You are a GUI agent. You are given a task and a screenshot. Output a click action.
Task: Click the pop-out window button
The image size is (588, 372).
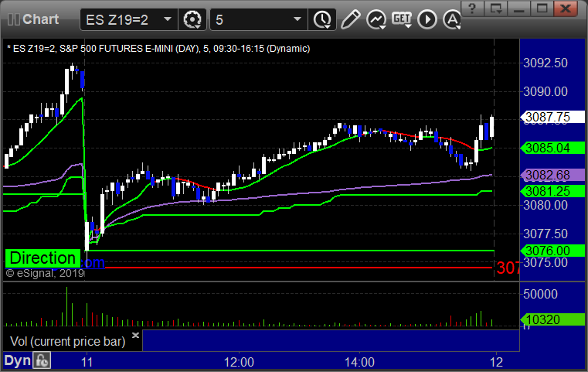pos(496,9)
